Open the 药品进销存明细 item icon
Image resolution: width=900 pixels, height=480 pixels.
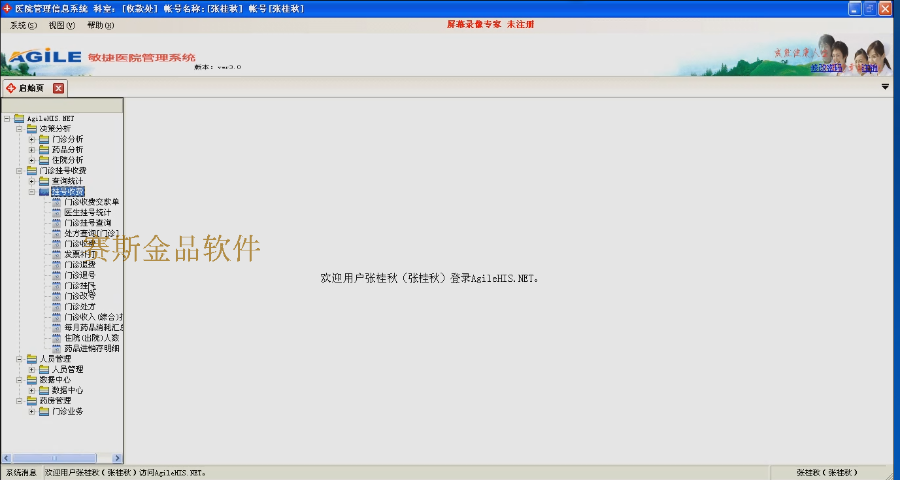pos(56,349)
